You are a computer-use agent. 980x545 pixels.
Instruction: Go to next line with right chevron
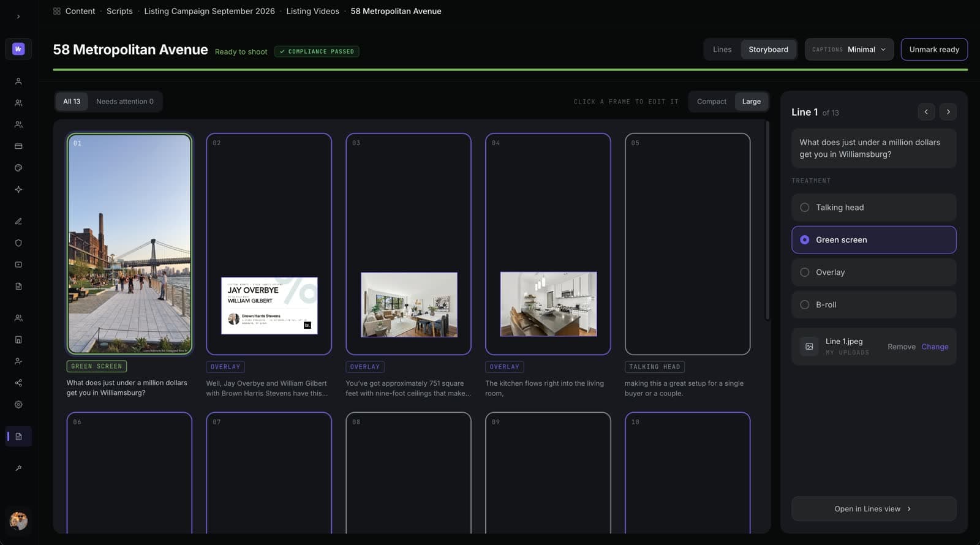[x=948, y=112]
